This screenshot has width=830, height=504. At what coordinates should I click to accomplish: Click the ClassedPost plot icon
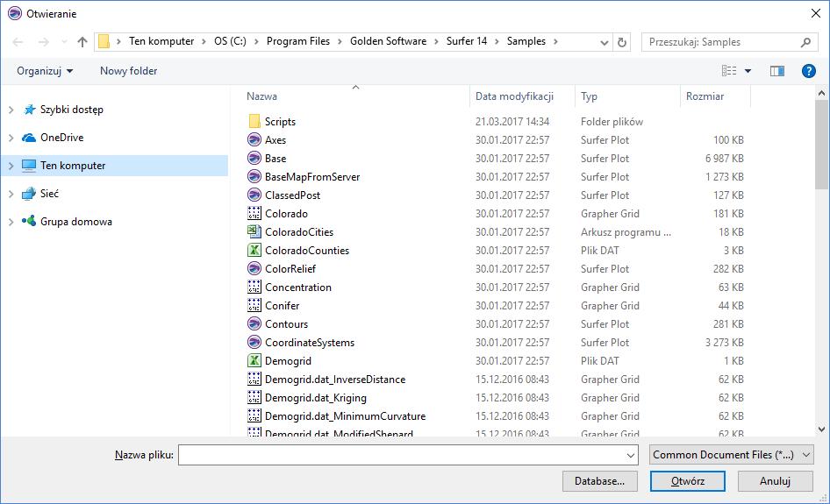pos(254,195)
